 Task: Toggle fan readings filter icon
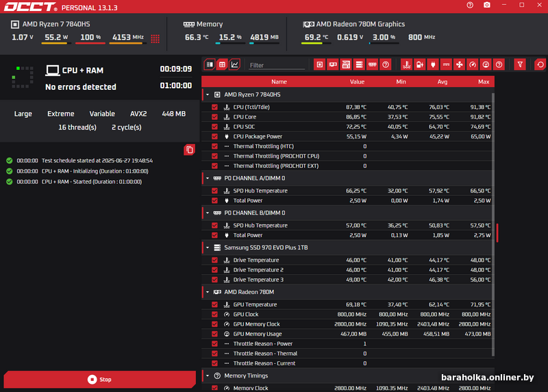pyautogui.click(x=459, y=64)
